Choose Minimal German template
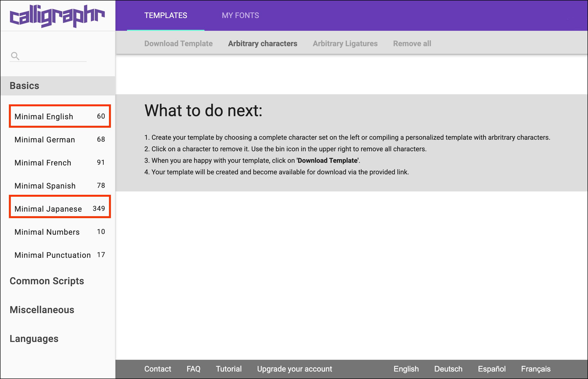 60,139
